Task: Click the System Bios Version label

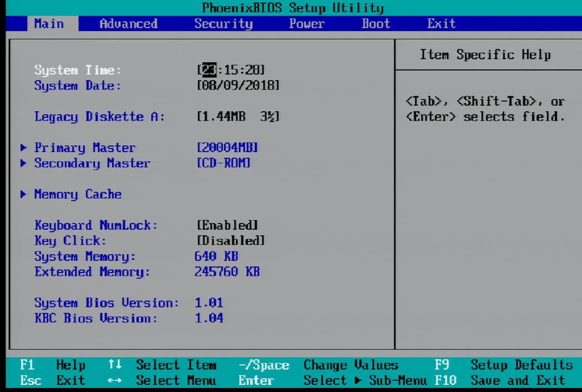Action: point(107,303)
